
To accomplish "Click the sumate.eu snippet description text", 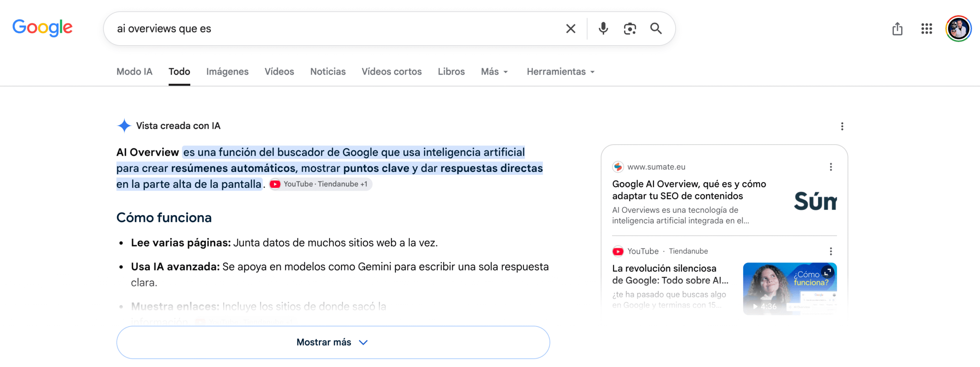I will coord(680,215).
